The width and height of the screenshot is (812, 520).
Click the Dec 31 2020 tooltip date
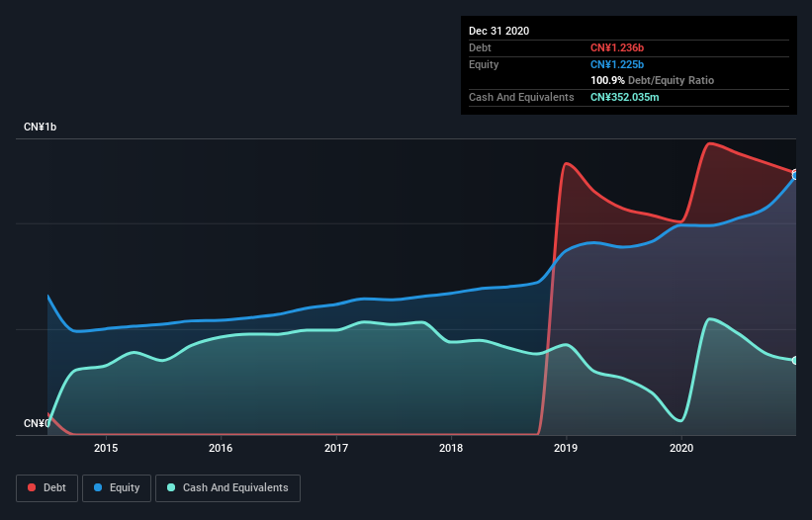tap(498, 31)
